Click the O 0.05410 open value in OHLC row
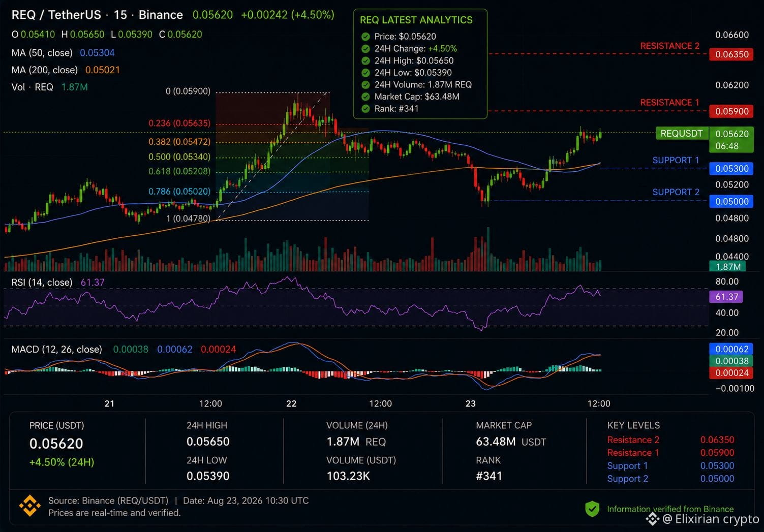 point(33,35)
